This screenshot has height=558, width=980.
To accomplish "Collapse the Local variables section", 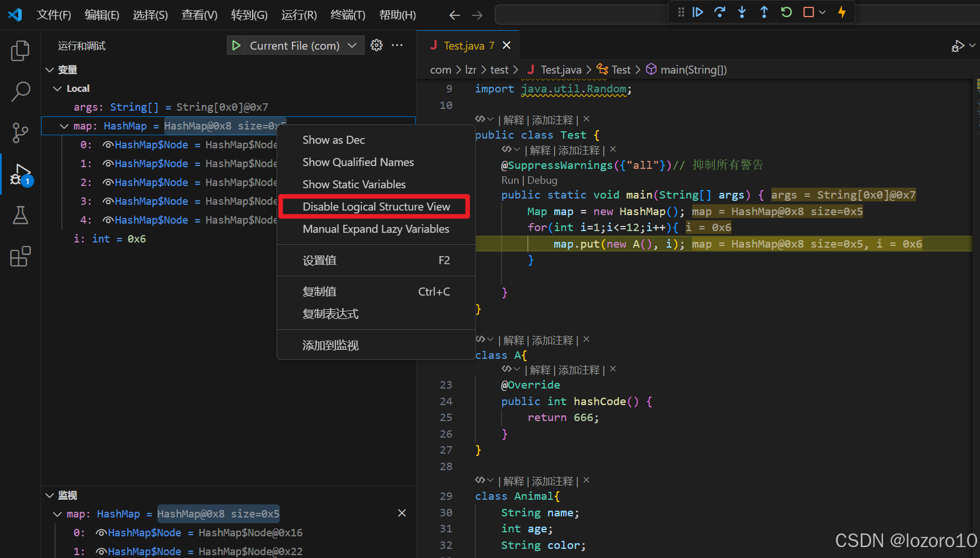I will click(56, 88).
